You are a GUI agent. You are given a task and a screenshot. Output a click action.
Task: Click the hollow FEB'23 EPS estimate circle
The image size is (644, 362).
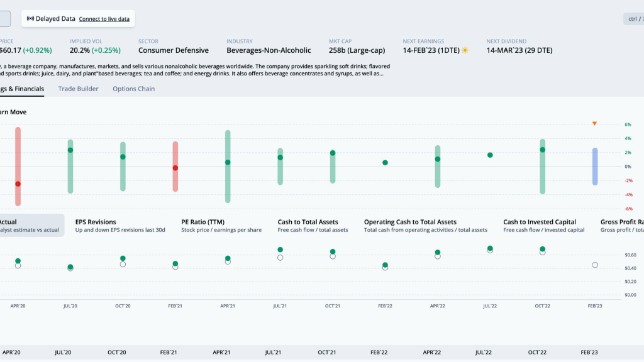(x=595, y=265)
